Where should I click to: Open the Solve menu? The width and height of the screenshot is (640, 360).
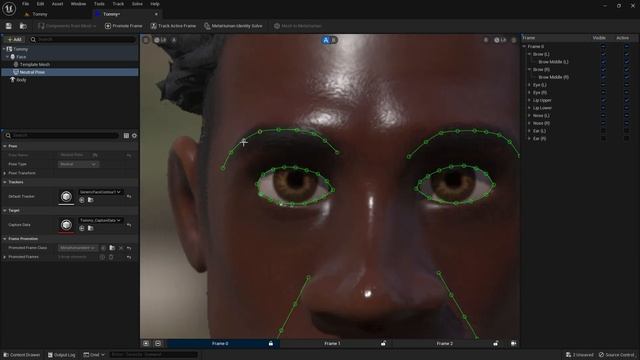point(137,4)
